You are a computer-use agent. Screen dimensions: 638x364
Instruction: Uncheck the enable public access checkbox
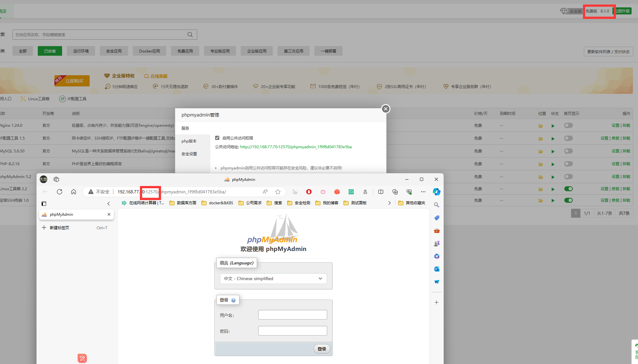pos(217,138)
